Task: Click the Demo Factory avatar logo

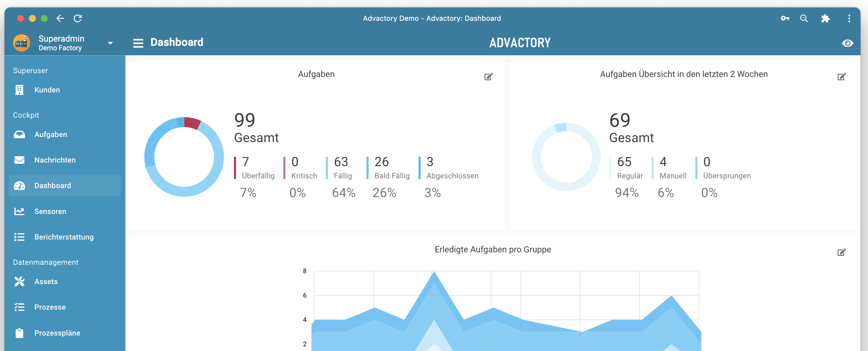Action: [x=22, y=43]
